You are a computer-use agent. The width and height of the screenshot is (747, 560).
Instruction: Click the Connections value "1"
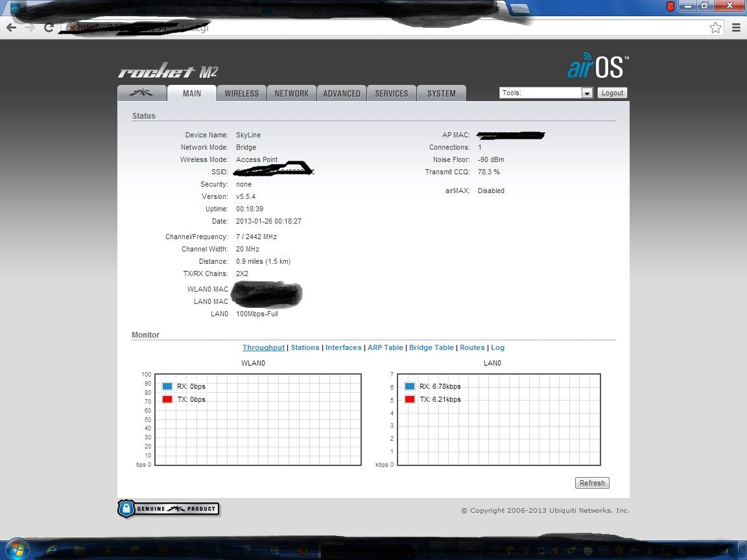coord(480,148)
